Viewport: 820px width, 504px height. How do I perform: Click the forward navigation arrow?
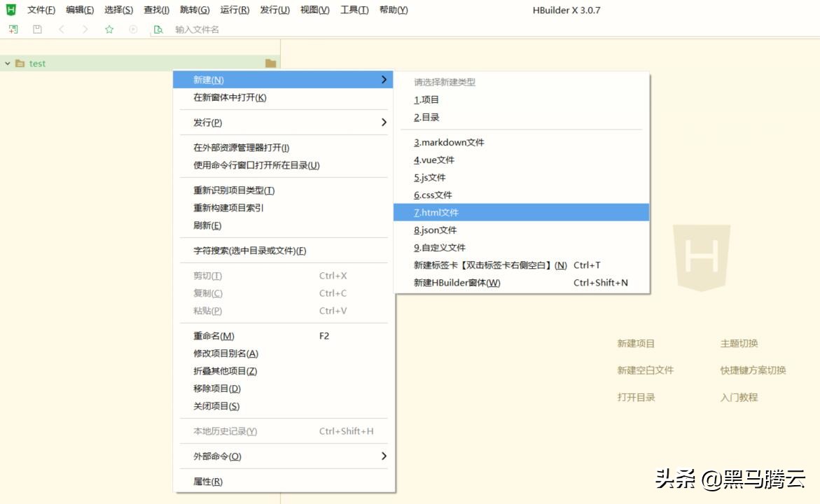coord(85,29)
